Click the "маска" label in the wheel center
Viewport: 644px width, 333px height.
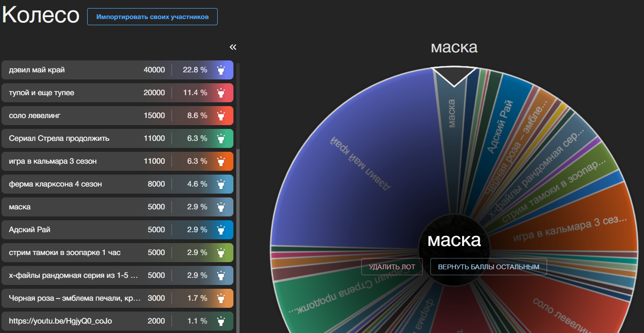[454, 240]
